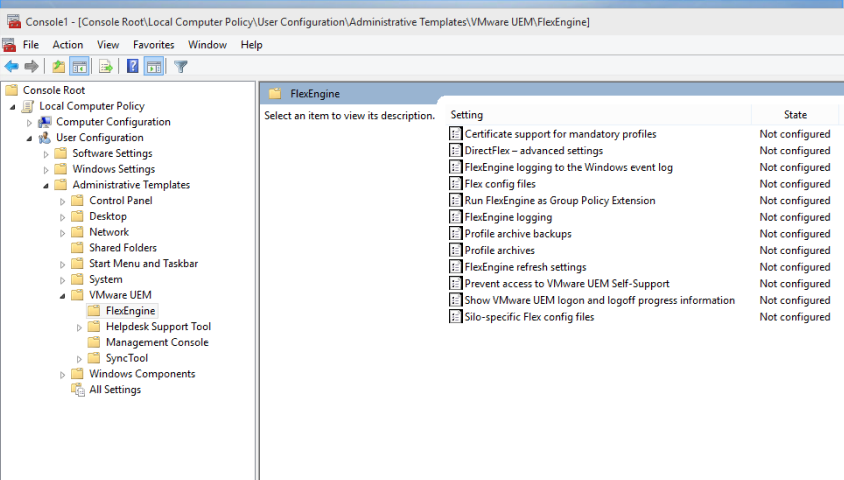Toggle the Show/Hide Action Pane button
844x480 pixels.
point(153,67)
